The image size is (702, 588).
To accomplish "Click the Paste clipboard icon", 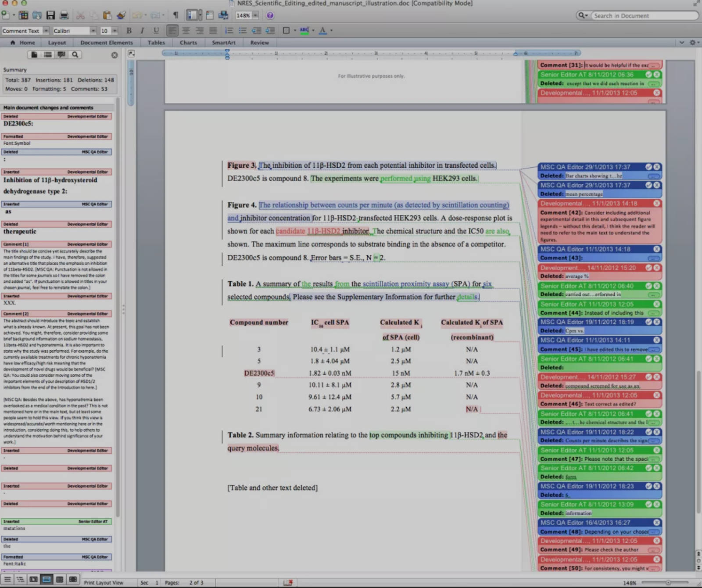I will (107, 15).
